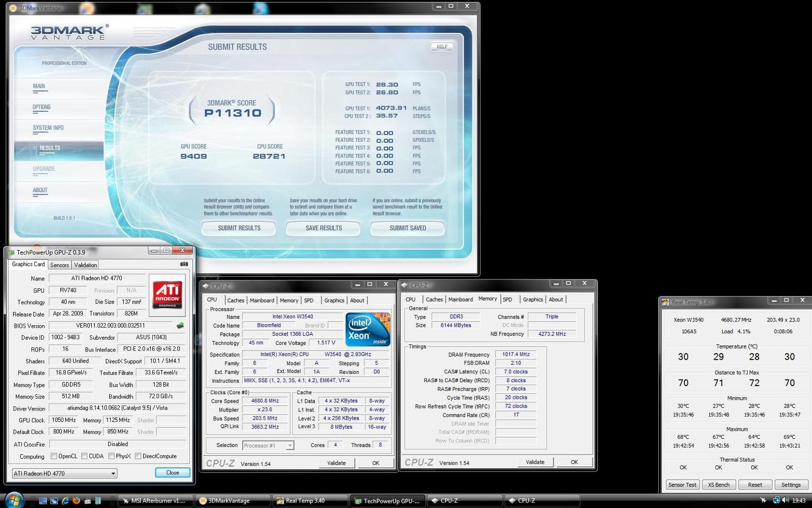The width and height of the screenshot is (812, 508).
Task: Click the BIOS Version field VER011.022.003.000.032511
Action: point(111,326)
